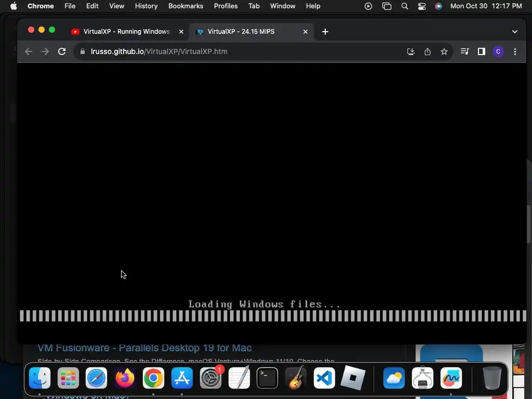Click the Stage Manager menu bar icon
Screen dimensions: 532x399
coord(387,6)
